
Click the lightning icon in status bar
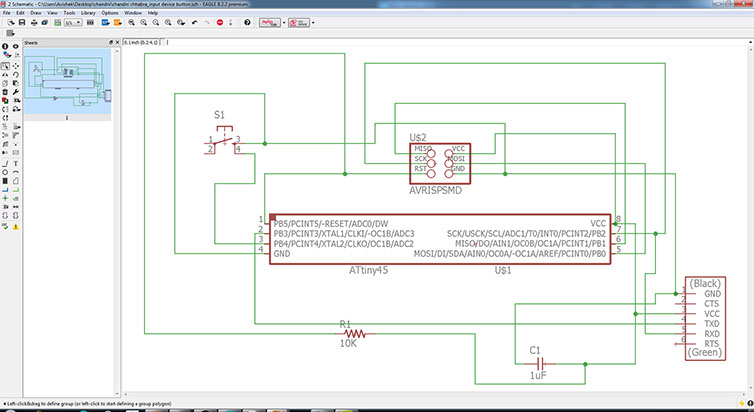pyautogui.click(x=742, y=403)
